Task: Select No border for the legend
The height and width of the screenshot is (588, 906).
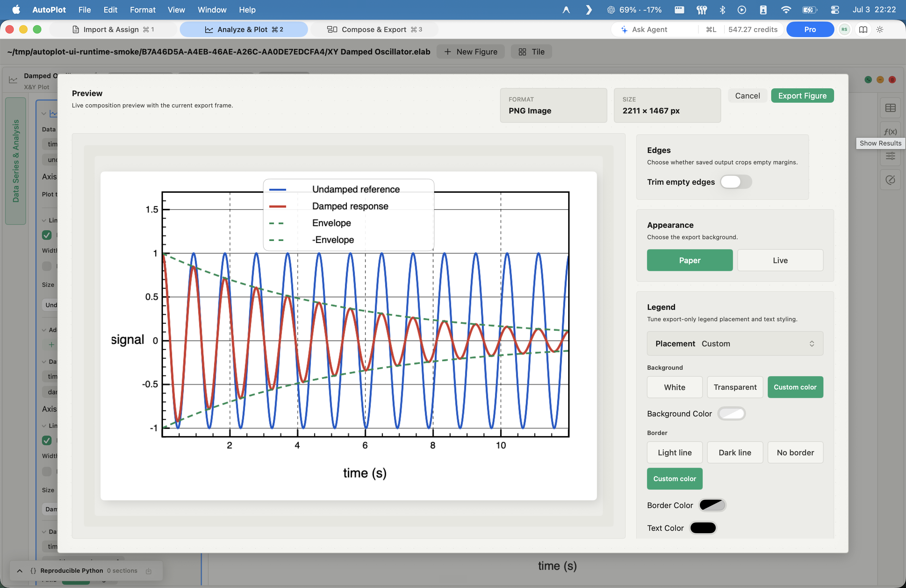Action: coord(795,452)
